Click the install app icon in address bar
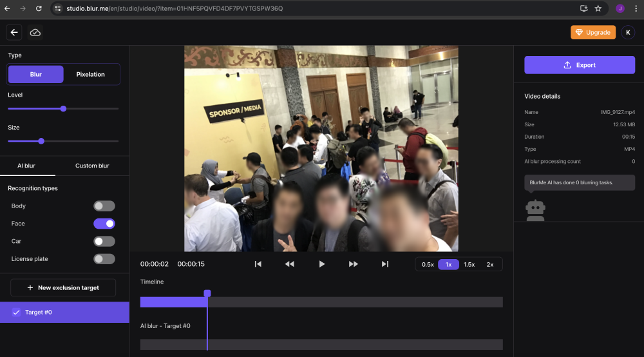 583,8
